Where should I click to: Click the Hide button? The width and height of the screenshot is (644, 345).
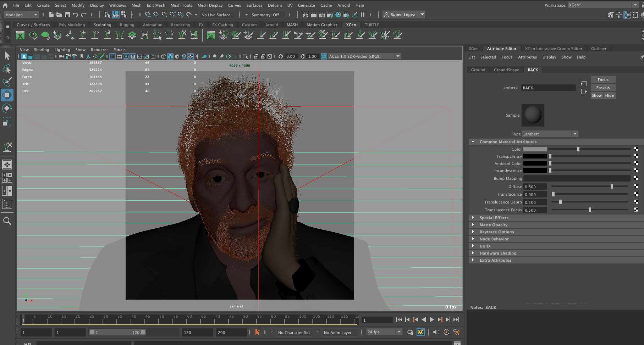[609, 95]
